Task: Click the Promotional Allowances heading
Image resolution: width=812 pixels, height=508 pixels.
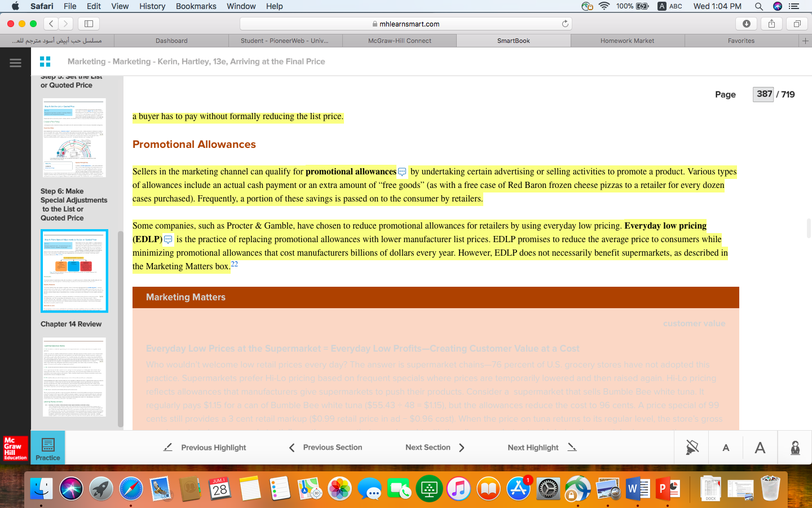Action: (194, 144)
